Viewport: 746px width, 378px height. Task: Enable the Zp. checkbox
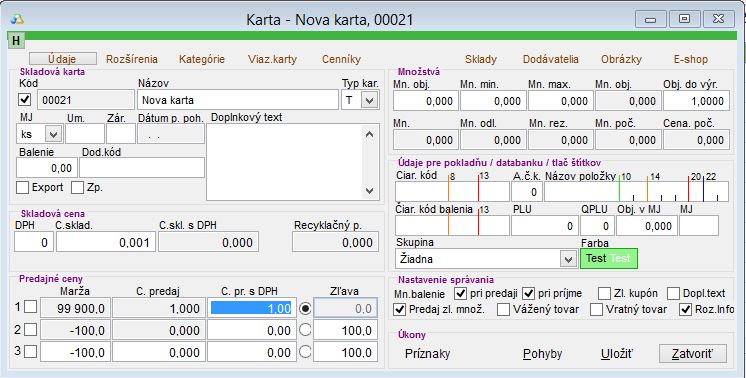pos(78,187)
